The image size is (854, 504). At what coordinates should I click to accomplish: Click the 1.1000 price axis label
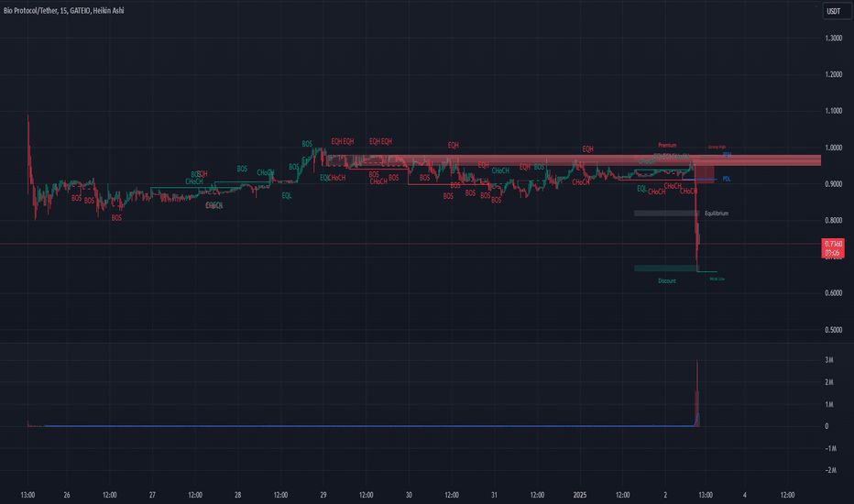tap(833, 111)
